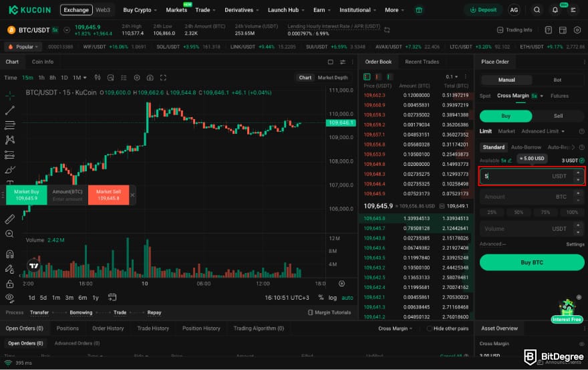Open notifications bell icon

[555, 10]
